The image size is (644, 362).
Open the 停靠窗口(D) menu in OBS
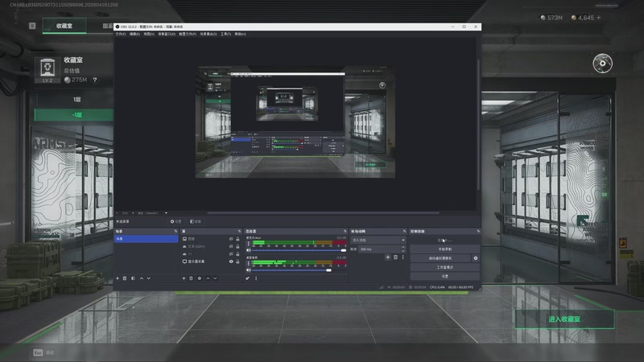click(167, 34)
